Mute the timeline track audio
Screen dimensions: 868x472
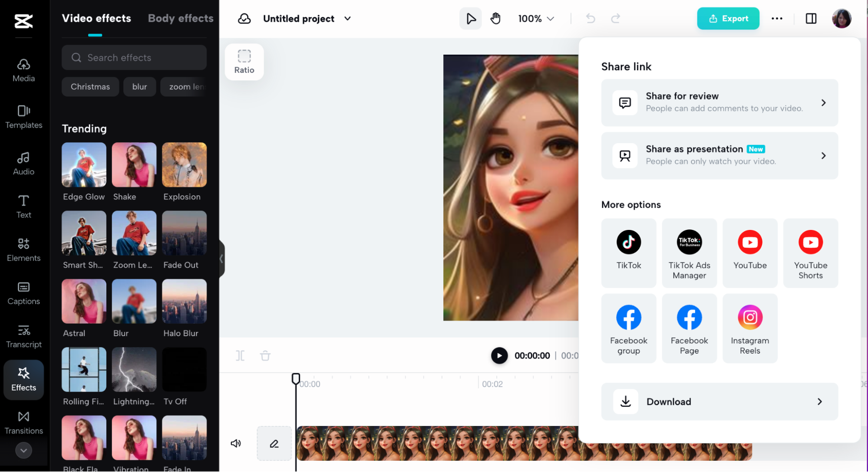click(x=235, y=443)
